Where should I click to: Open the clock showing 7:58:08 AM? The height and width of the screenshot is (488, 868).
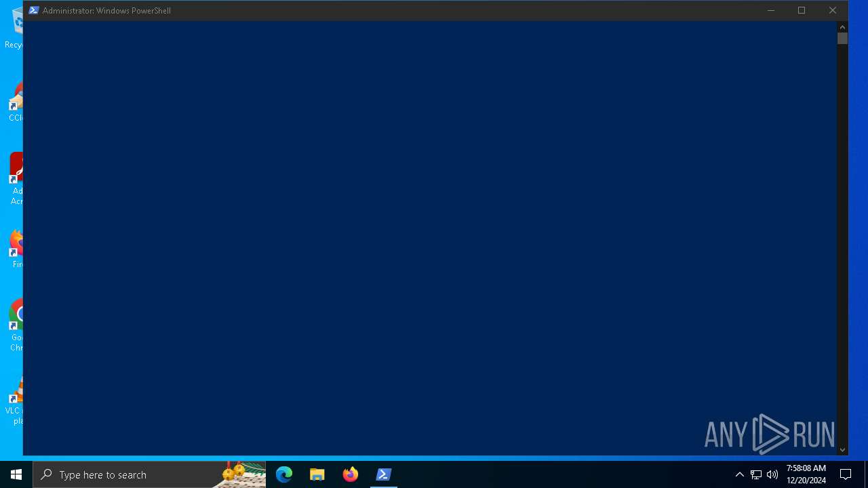point(806,474)
